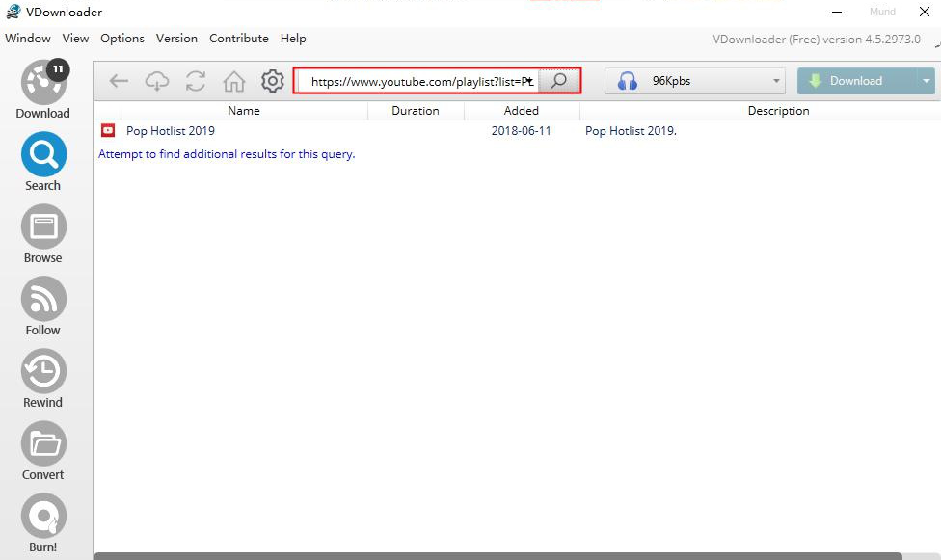Open the Burn! disc section
The width and height of the screenshot is (941, 560).
click(43, 522)
